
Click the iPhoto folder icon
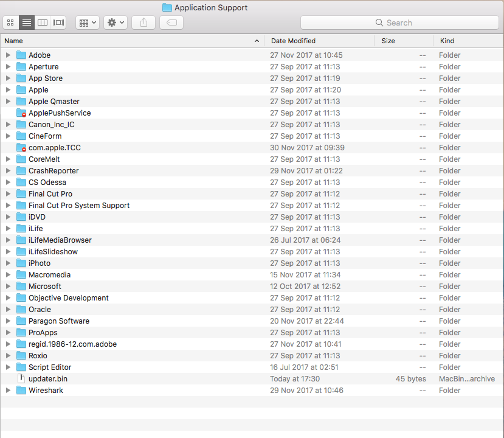[x=21, y=263]
